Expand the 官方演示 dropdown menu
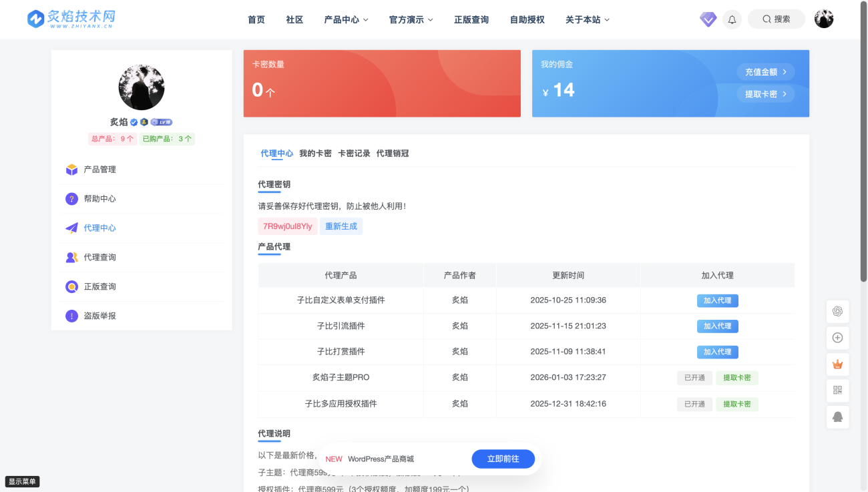Screen dimensions: 868x492 point(411,20)
